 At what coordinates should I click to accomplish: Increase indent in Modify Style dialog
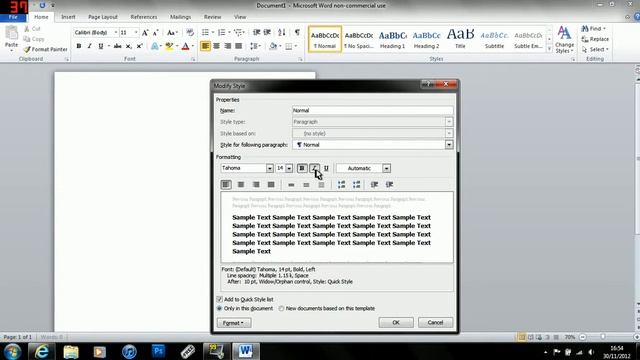[x=389, y=184]
